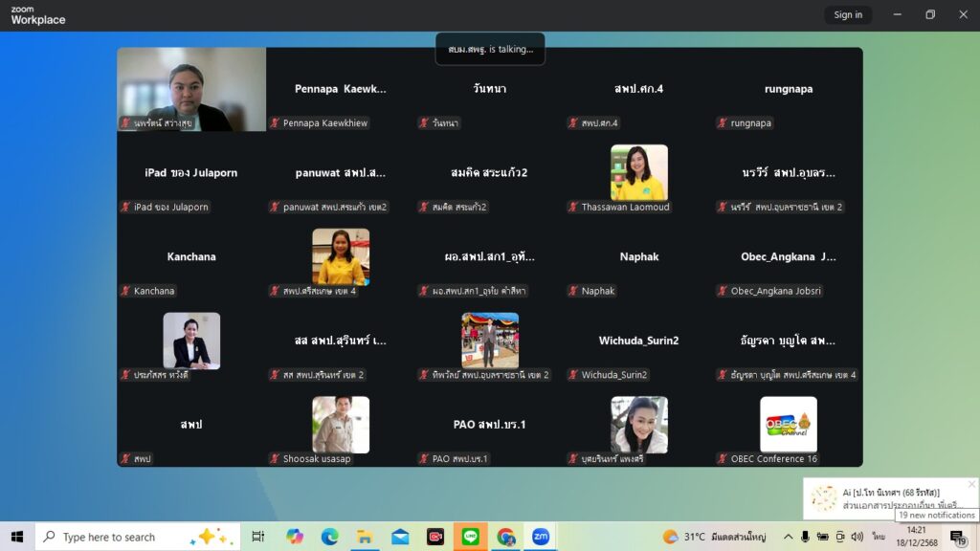Open File Explorer from taskbar
The width and height of the screenshot is (980, 551).
[x=365, y=537]
